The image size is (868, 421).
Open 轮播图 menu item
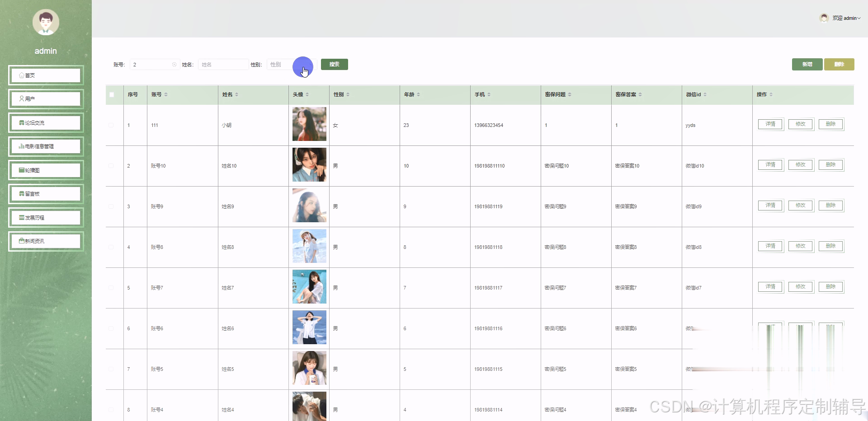(46, 170)
